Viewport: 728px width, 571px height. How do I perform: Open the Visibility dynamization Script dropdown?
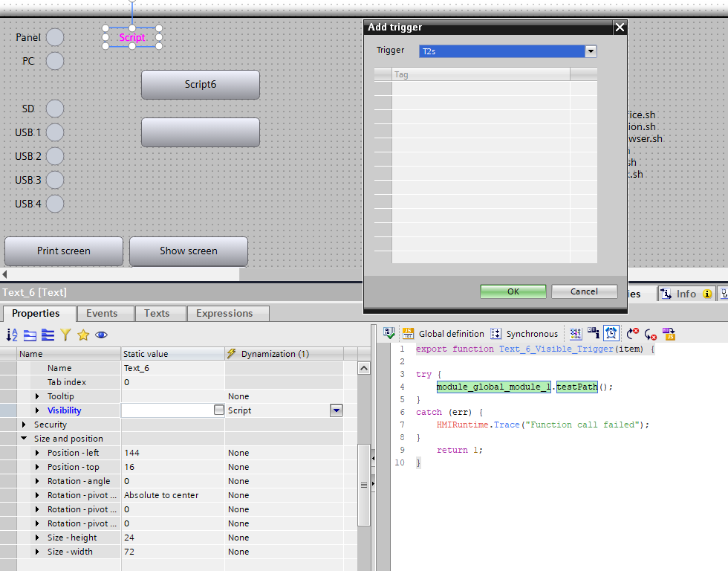(x=336, y=410)
